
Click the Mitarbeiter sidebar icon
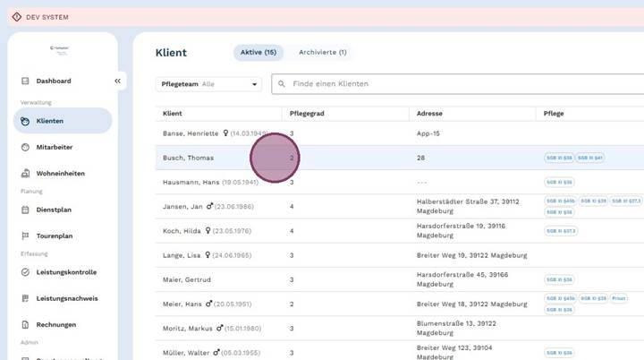[x=25, y=147]
